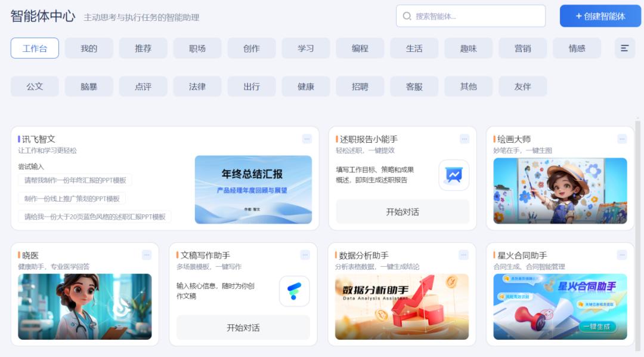This screenshot has height=357, width=644.
Task: Click the 一键生成 button on contract banner
Action: (x=597, y=327)
